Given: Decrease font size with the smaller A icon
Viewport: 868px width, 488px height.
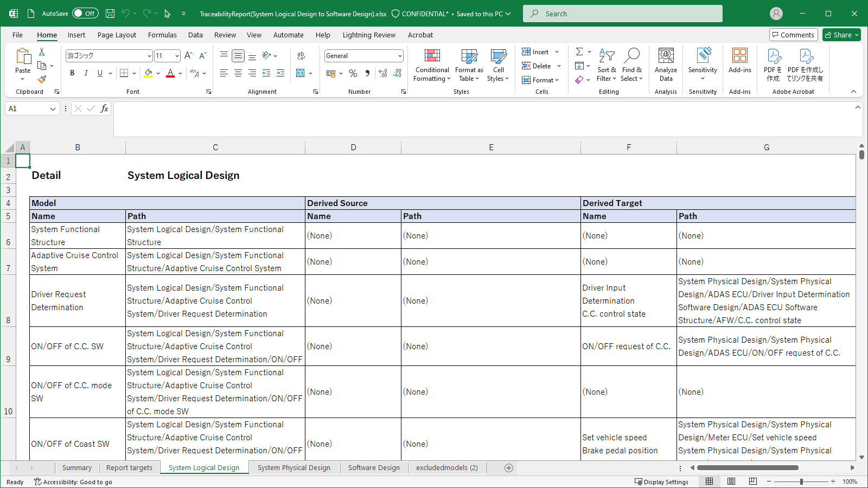Looking at the screenshot, I should coord(202,55).
